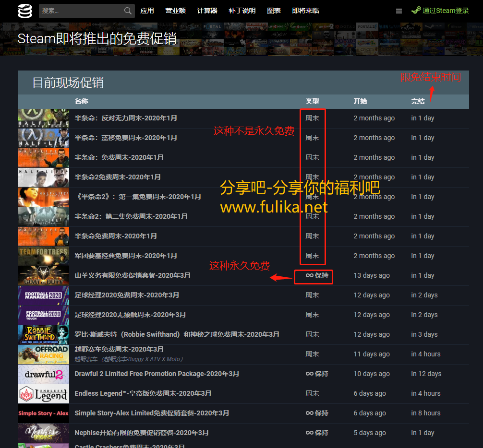Image resolution: width=483 pixels, height=448 pixels.
Task: Open 足球经理2020免费周末 link
Action: tap(127, 295)
